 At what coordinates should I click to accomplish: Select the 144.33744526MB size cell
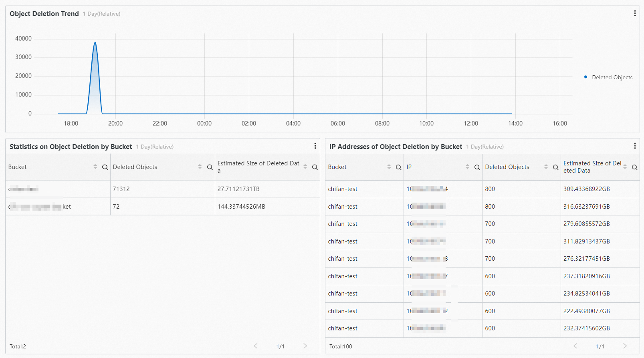tap(267, 207)
